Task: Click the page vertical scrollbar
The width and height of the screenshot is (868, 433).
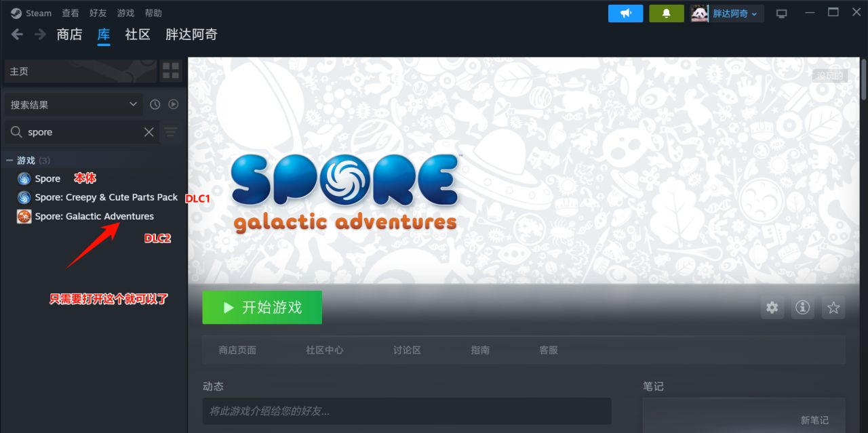Action: 863,80
